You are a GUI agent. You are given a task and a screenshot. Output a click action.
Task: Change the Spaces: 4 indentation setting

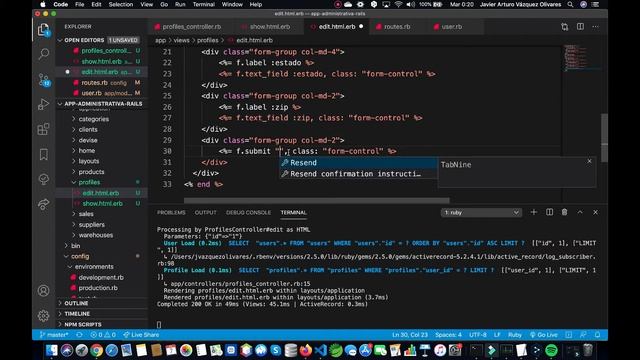click(x=448, y=335)
